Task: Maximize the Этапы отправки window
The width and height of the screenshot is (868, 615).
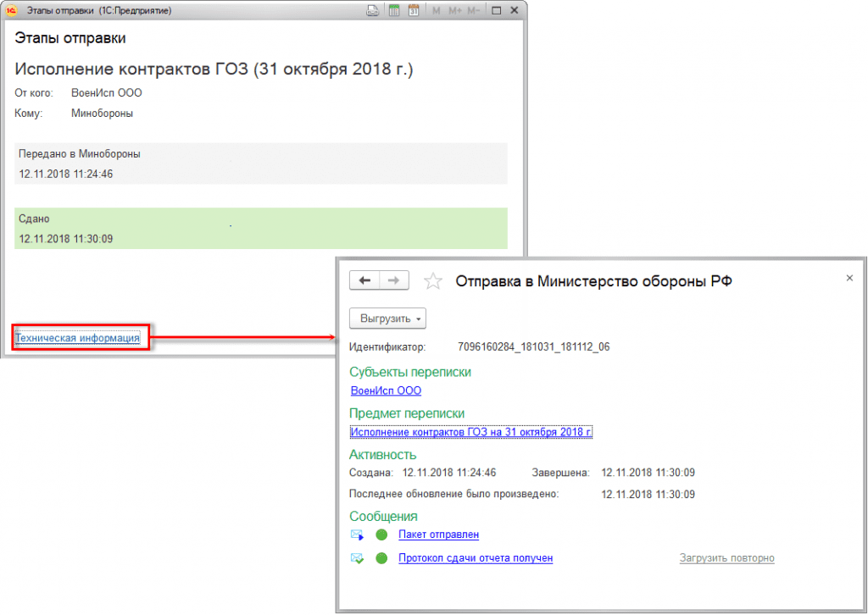Action: [497, 10]
